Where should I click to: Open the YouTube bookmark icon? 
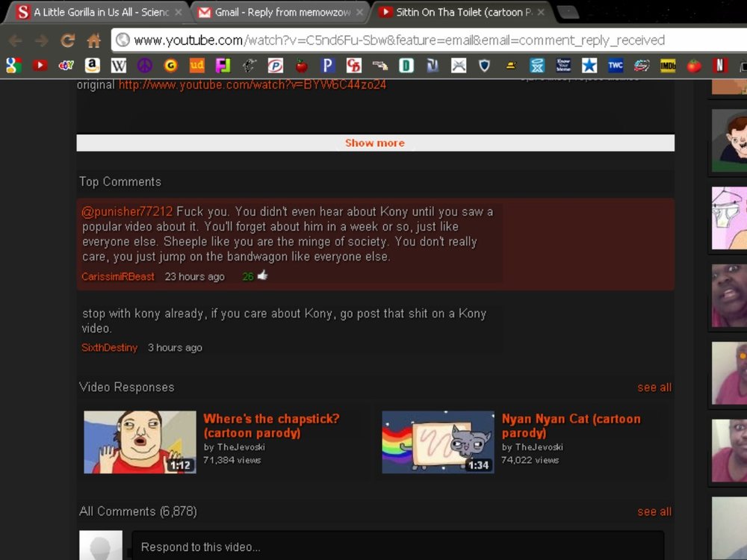pyautogui.click(x=40, y=65)
